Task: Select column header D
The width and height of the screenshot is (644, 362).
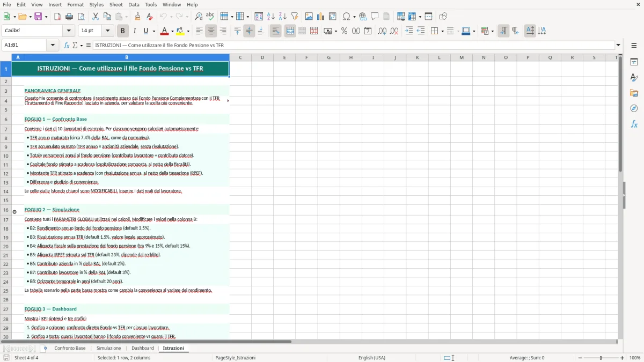Action: [262, 57]
